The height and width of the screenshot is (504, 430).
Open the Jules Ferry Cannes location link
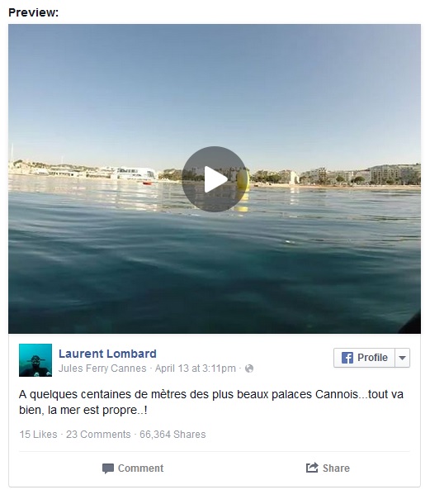[102, 368]
